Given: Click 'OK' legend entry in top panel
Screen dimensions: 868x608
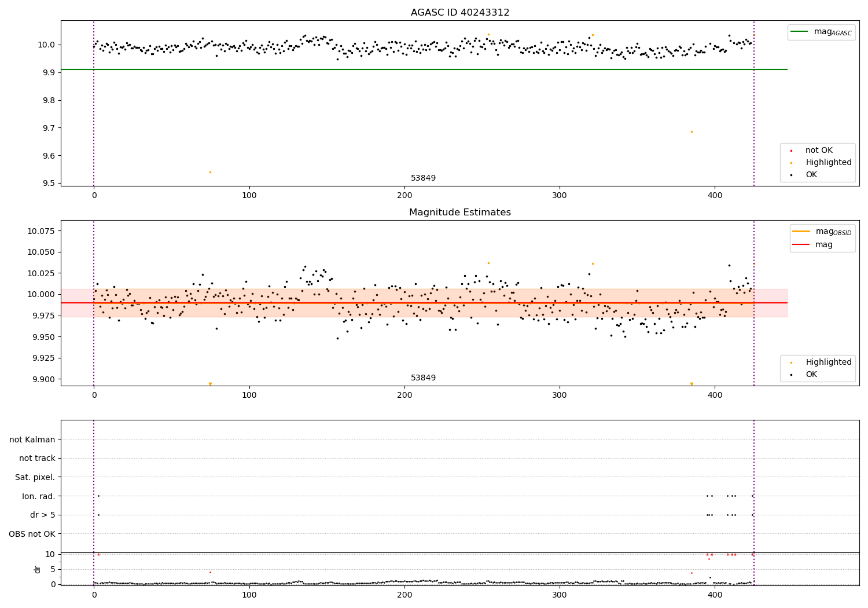Looking at the screenshot, I should [x=804, y=175].
